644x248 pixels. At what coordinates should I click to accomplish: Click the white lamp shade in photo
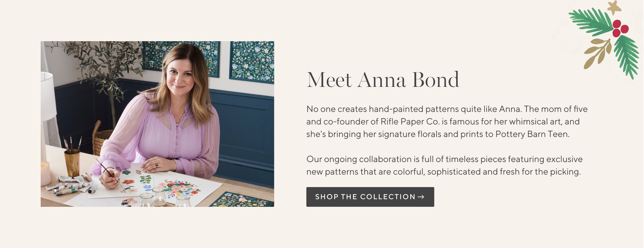pos(48,96)
